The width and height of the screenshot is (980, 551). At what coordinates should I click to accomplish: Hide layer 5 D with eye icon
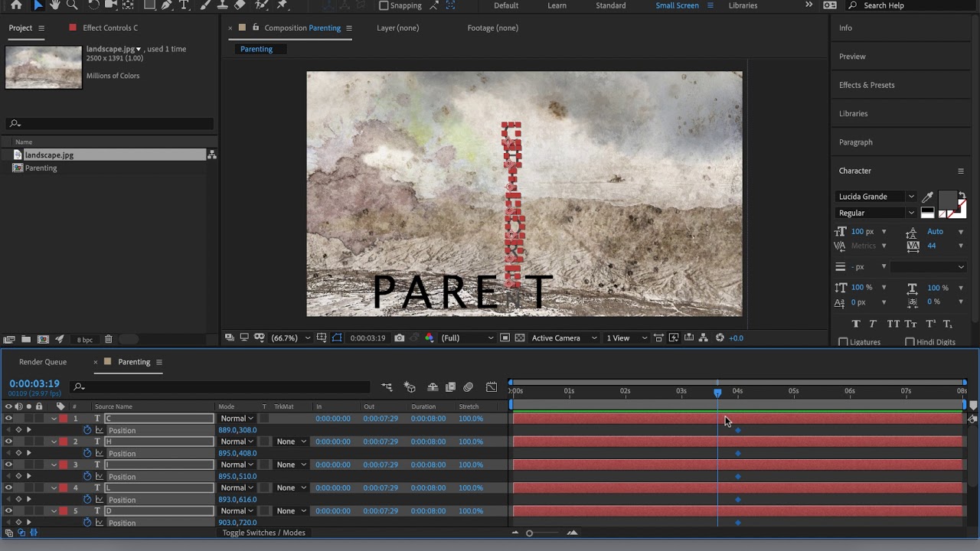(8, 510)
